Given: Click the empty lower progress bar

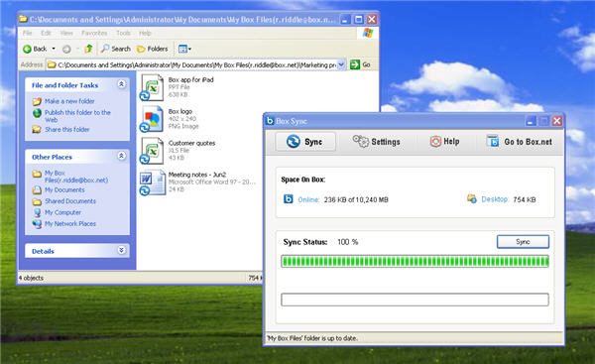Looking at the screenshot, I should click(415, 300).
